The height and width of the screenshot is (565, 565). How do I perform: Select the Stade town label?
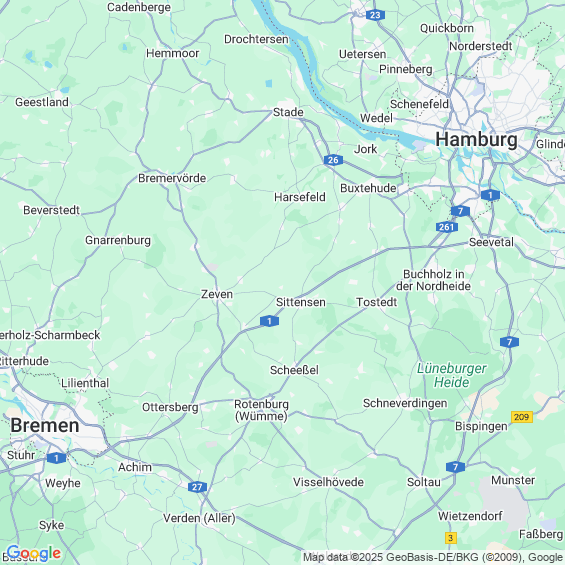pos(288,112)
